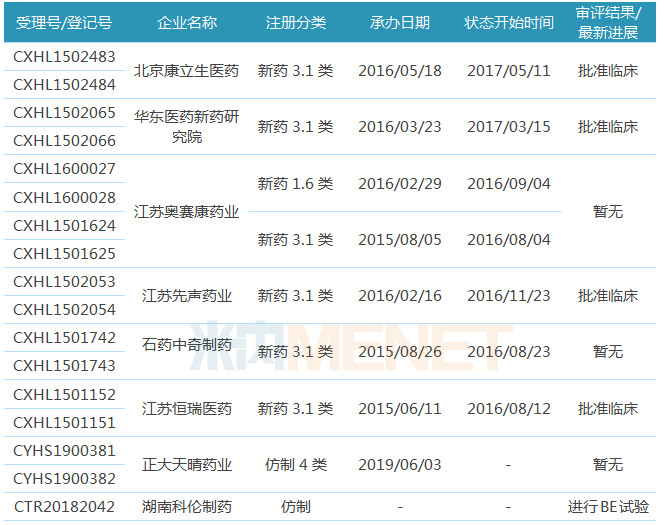Click date 2016/05/18
The height and width of the screenshot is (525, 666).
point(400,71)
